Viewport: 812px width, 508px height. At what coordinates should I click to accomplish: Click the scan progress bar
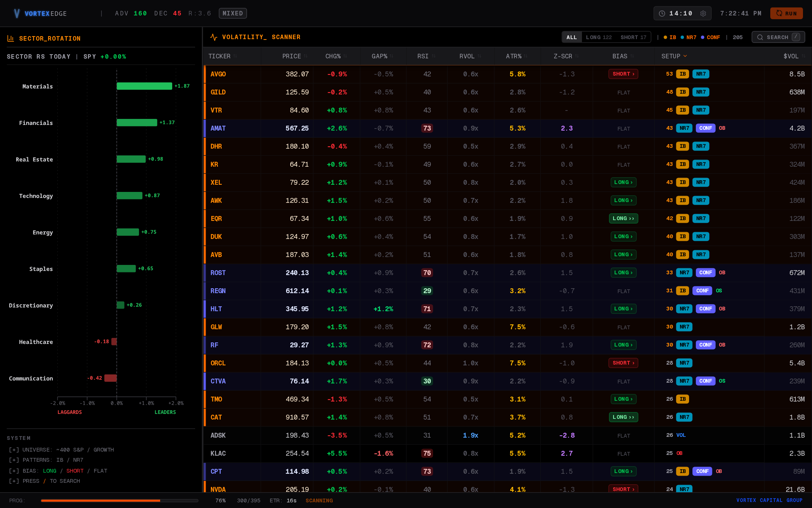point(120,500)
